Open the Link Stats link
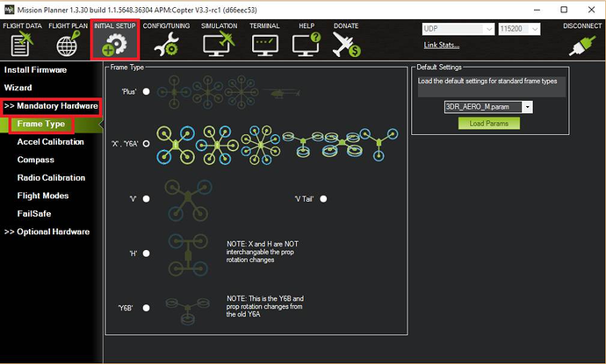Viewport: 606px width, 364px height. tap(442, 45)
